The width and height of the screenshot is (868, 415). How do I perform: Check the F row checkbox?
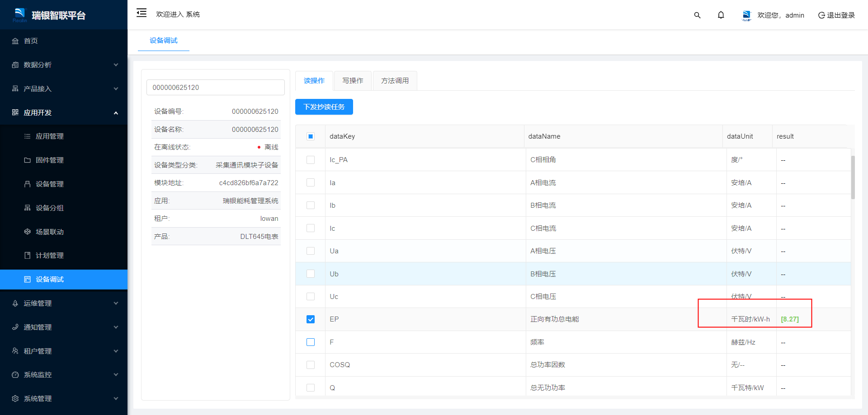point(311,342)
